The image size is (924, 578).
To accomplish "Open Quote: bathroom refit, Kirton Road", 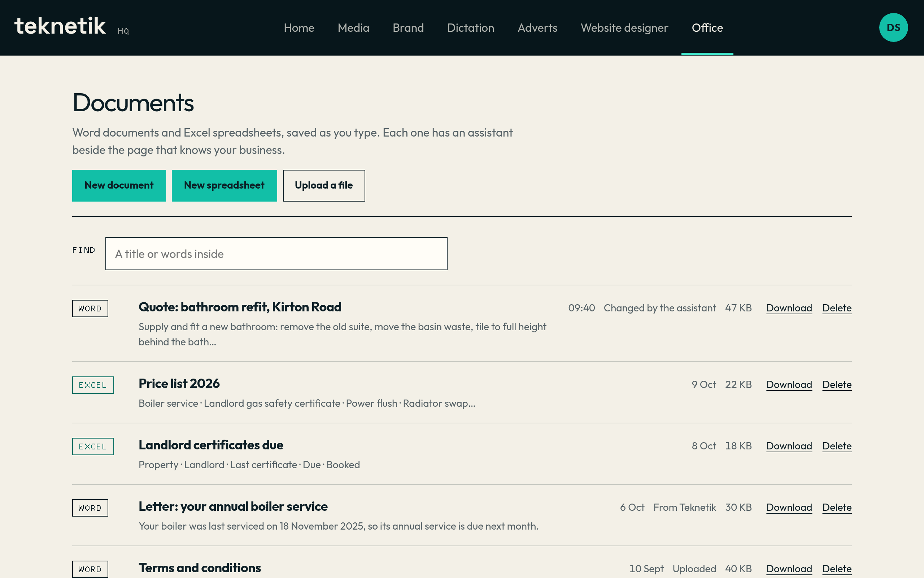I will pos(240,307).
